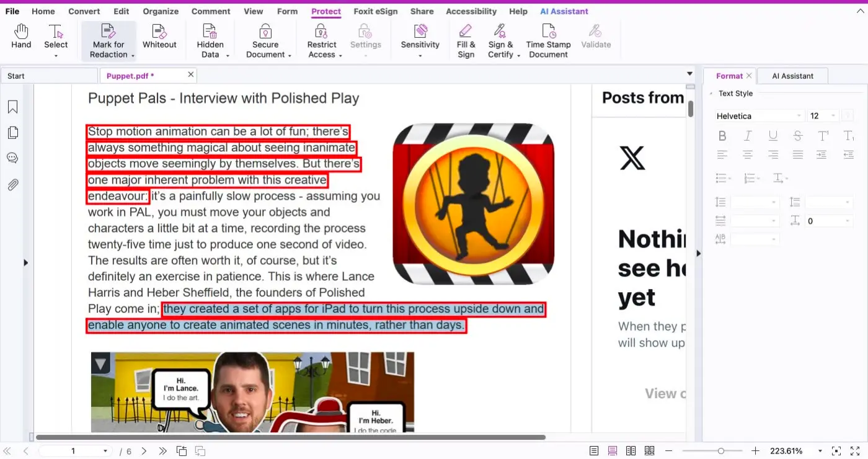Adjust the zoom slider handle
The height and width of the screenshot is (459, 868).
(x=721, y=451)
